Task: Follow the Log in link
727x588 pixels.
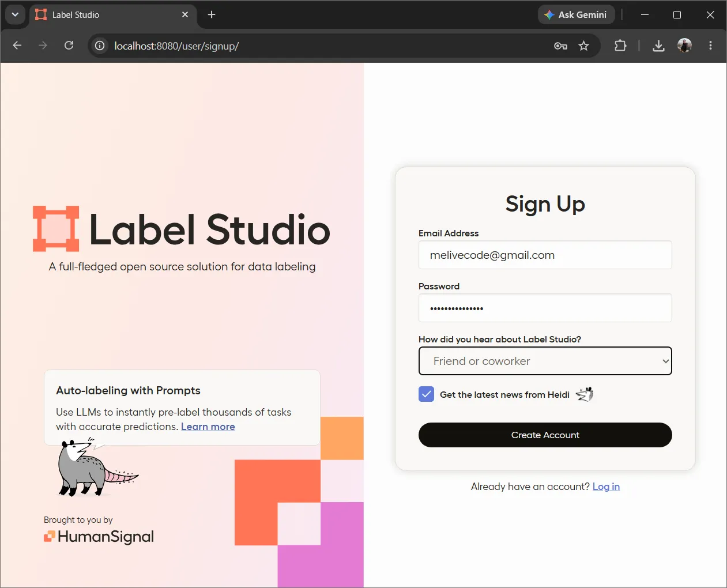Action: pos(606,487)
